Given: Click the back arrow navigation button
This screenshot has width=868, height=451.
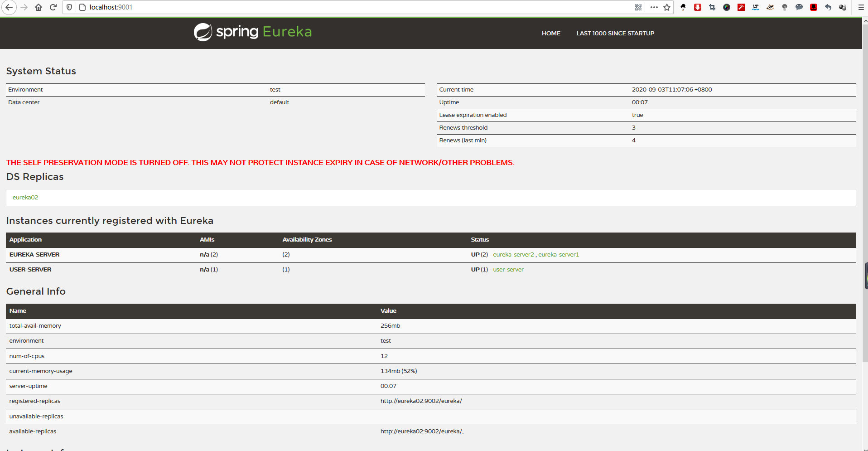Looking at the screenshot, I should [9, 7].
